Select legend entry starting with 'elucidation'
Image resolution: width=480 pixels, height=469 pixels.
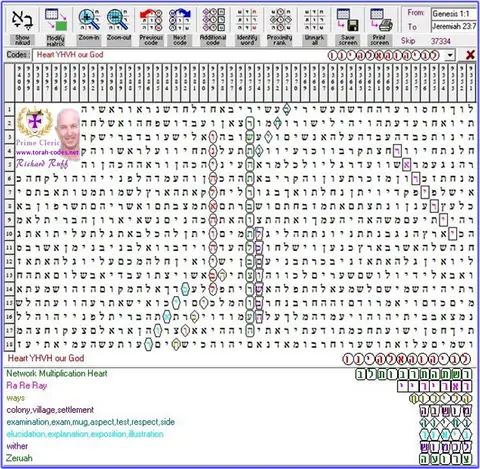tap(85, 434)
